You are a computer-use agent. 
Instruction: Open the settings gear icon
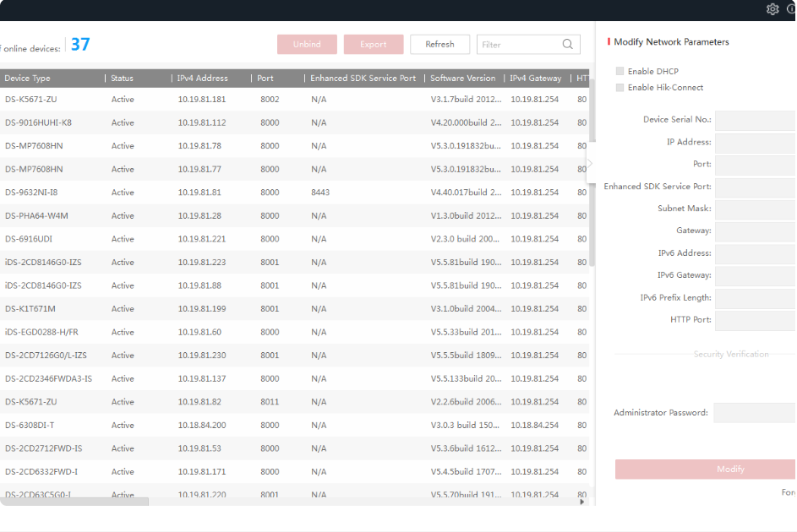point(772,9)
